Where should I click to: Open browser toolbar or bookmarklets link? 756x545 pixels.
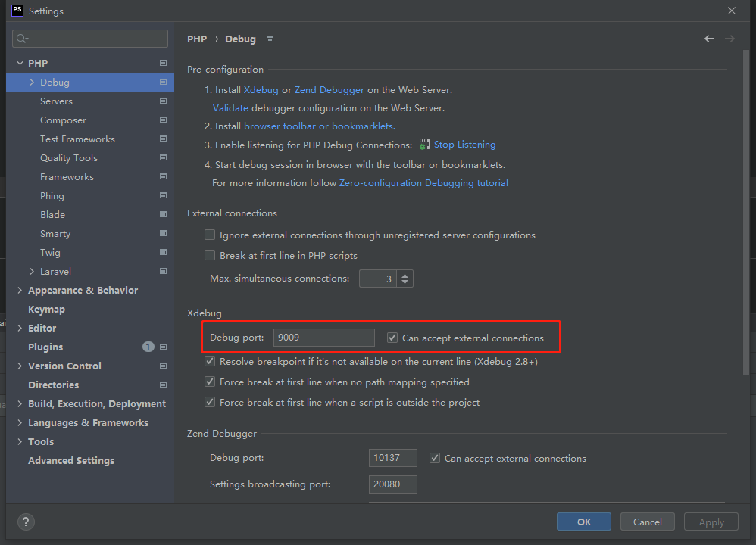[319, 126]
